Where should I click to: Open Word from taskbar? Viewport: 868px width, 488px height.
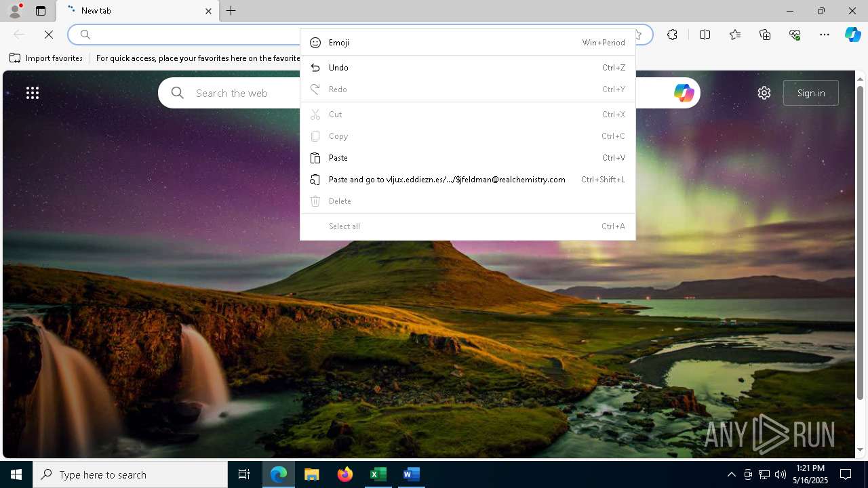point(411,474)
